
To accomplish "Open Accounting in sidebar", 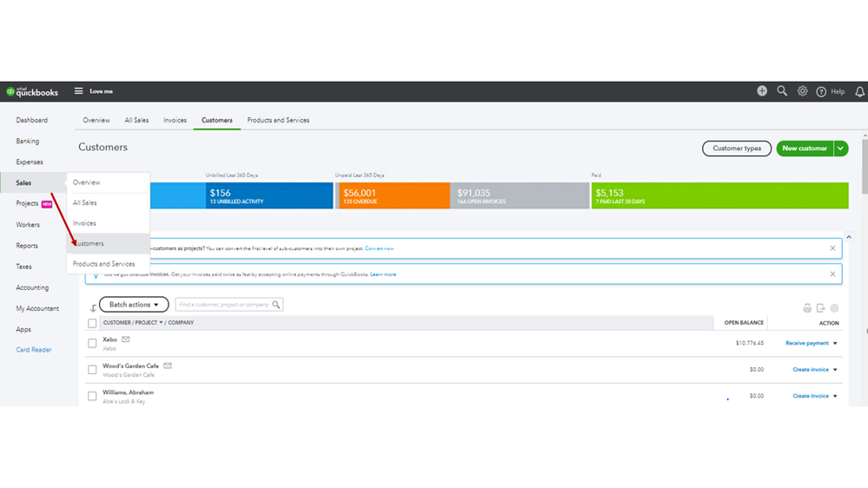I will tap(32, 287).
